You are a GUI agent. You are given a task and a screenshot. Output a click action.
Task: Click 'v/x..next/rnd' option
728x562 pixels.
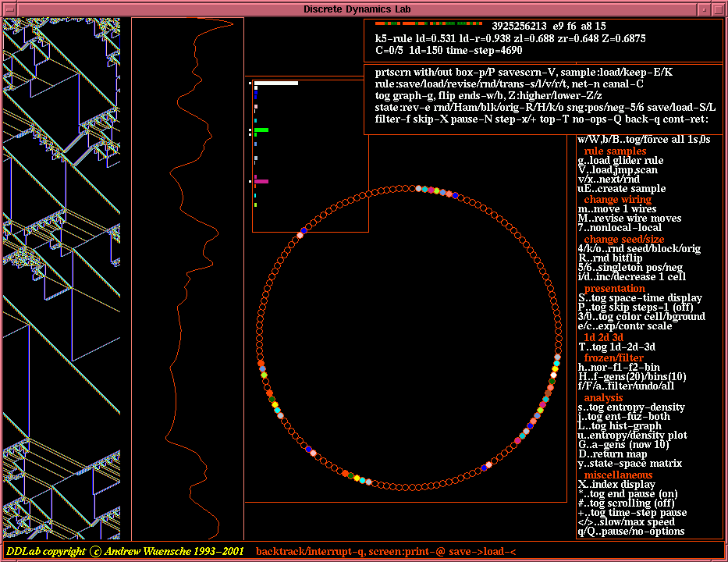(x=609, y=179)
